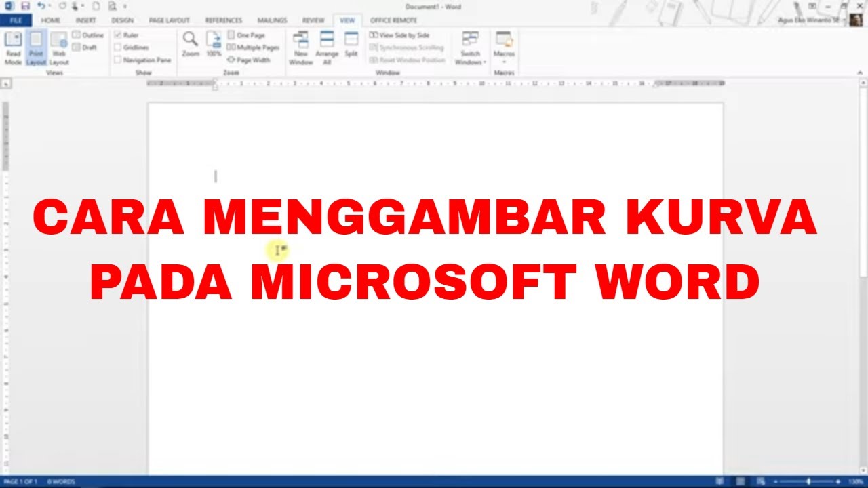Open the DESIGN tab
The width and height of the screenshot is (868, 488).
[x=122, y=20]
